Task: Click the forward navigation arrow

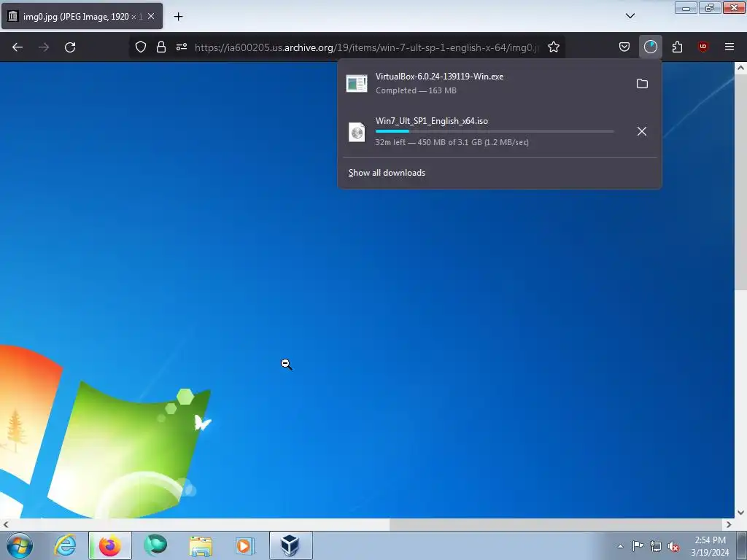Action: 44,47
